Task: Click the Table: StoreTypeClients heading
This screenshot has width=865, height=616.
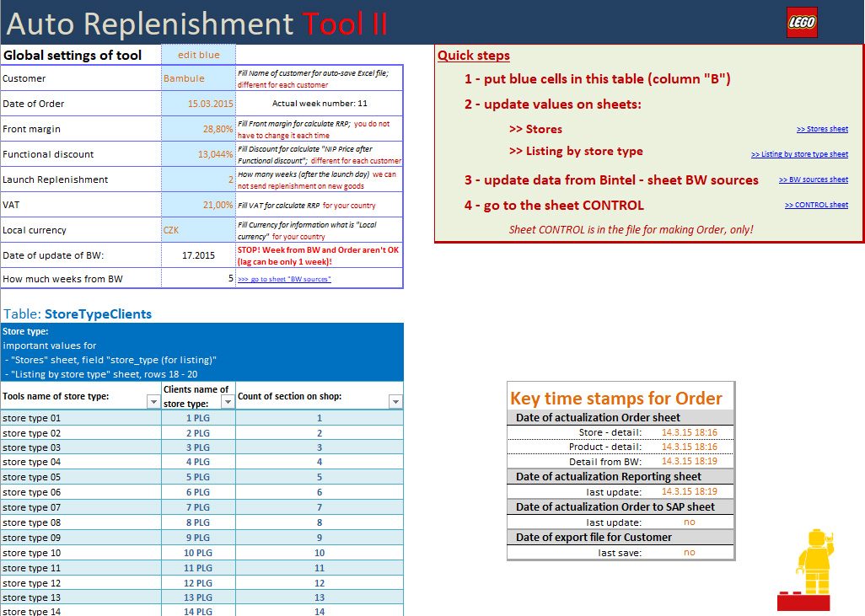Action: tap(78, 313)
